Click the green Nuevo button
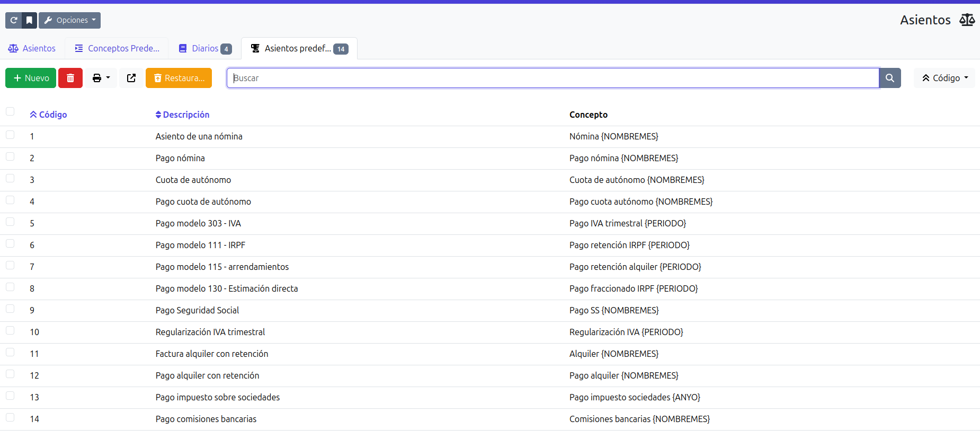Screen dimensions: 980x438 tap(31, 78)
